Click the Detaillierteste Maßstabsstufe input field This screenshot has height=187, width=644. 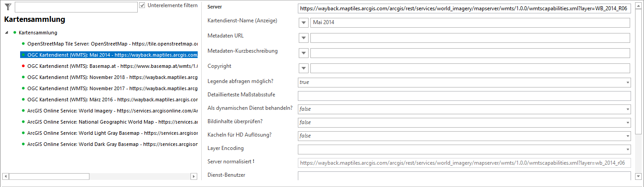(464, 96)
